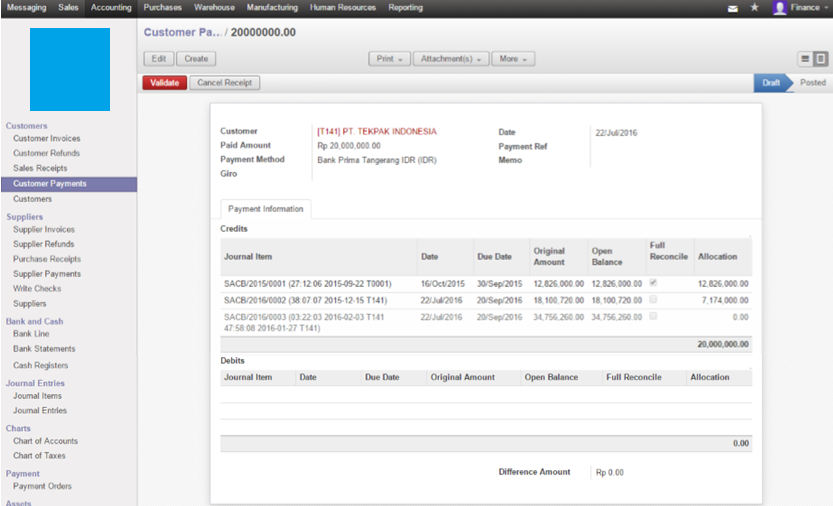Go to Supplier Invoices in sidebar
This screenshot has height=506, width=833.
coord(44,229)
